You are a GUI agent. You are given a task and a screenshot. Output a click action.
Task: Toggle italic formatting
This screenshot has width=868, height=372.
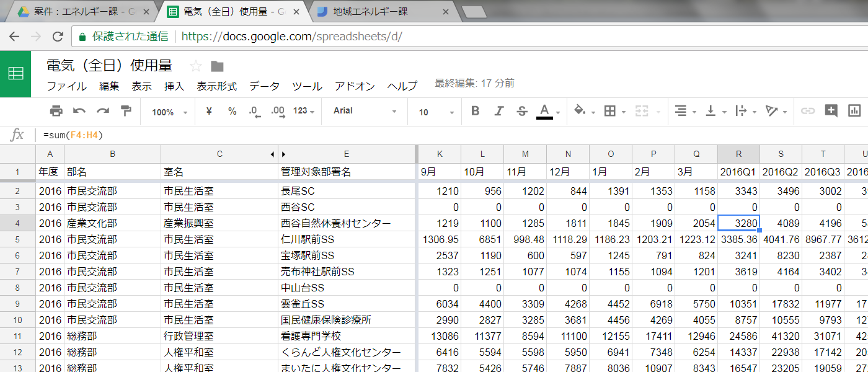[x=498, y=111]
